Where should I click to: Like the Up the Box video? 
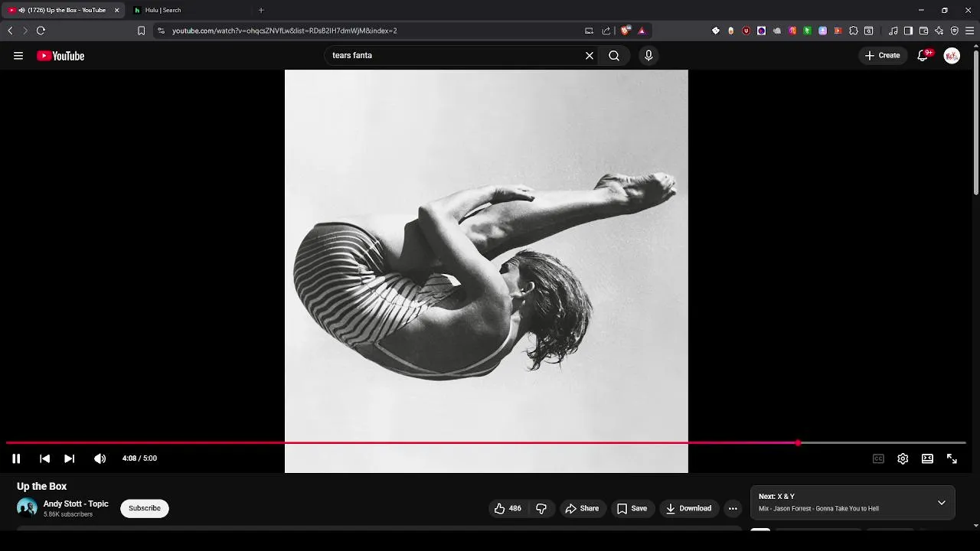pyautogui.click(x=508, y=508)
